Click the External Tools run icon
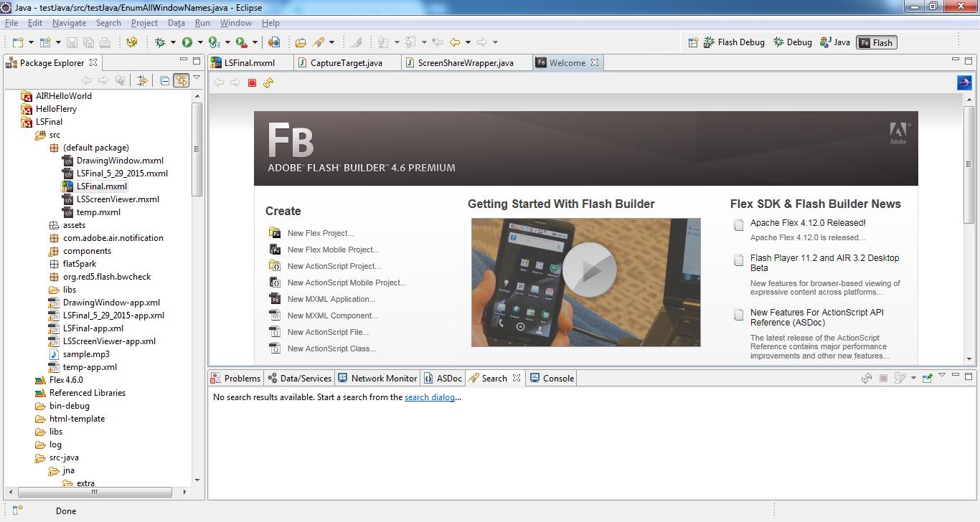Screen dimensions: 980x522 pos(241,42)
